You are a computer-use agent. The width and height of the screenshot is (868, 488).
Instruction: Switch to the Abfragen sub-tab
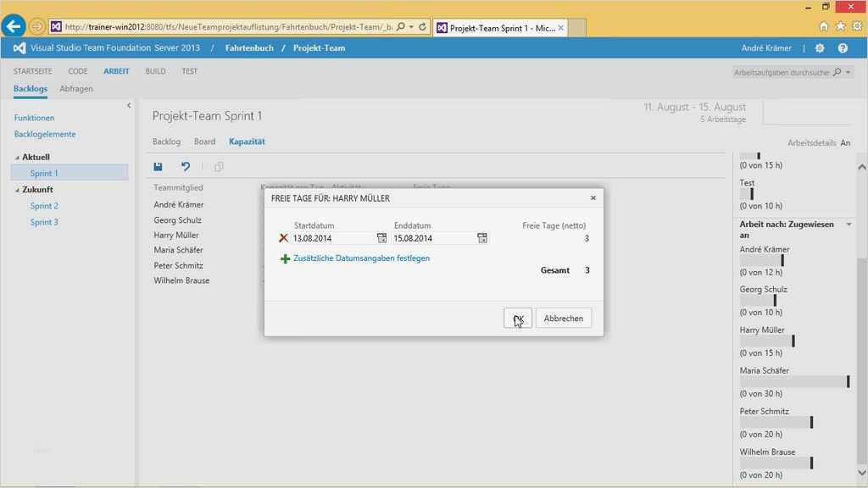click(76, 88)
